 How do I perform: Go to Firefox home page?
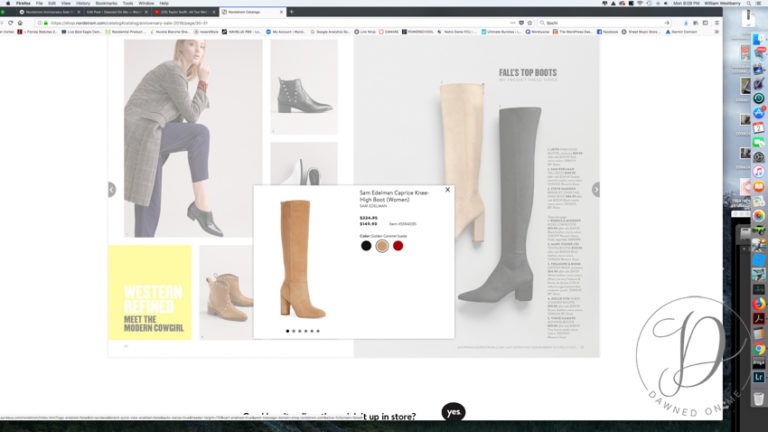(x=20, y=23)
